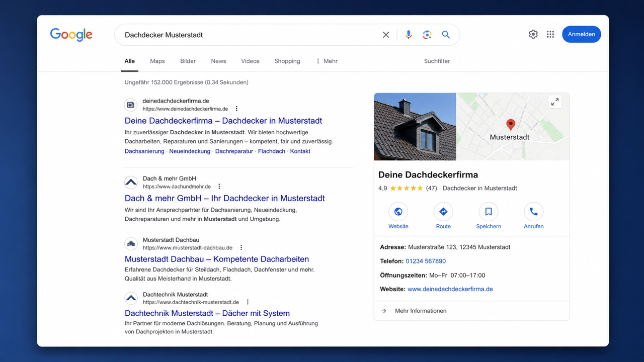Open the Shopping tab

[x=287, y=61]
